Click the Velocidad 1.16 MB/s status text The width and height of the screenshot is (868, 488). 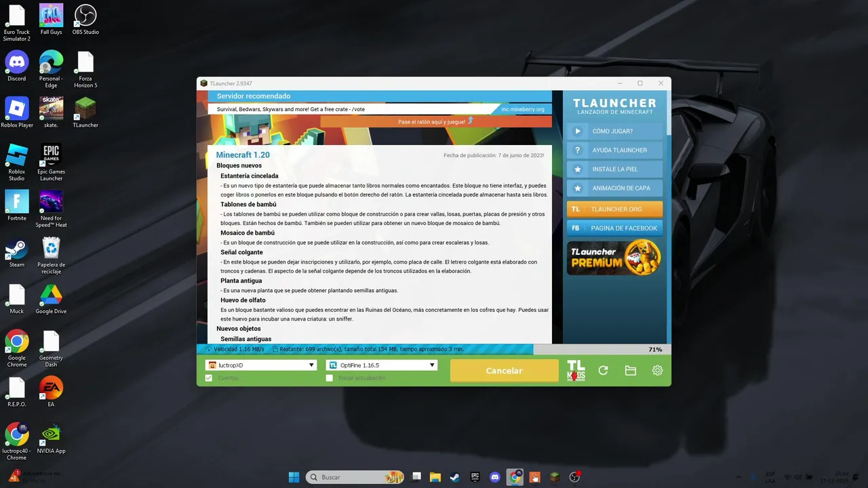pyautogui.click(x=239, y=349)
